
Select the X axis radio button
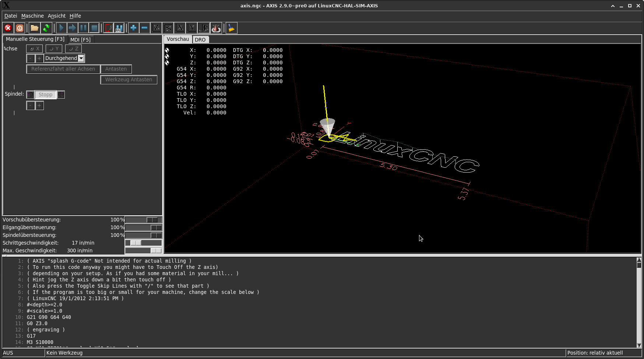(x=35, y=49)
